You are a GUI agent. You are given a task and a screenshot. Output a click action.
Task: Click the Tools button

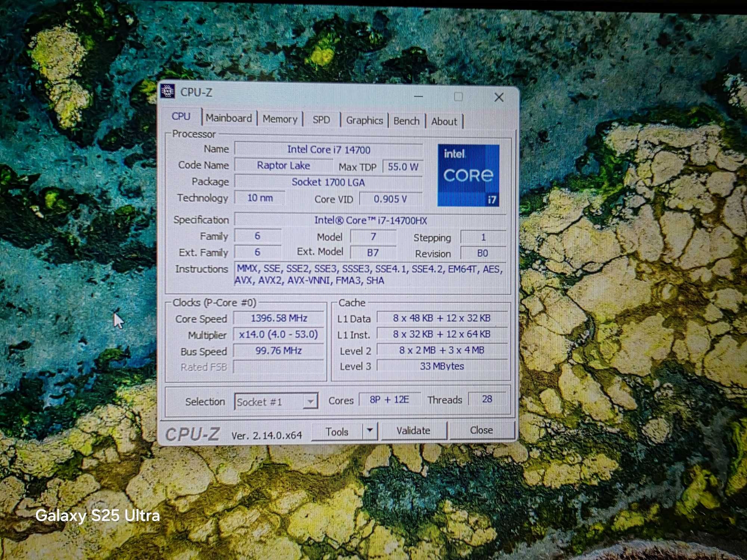(337, 432)
